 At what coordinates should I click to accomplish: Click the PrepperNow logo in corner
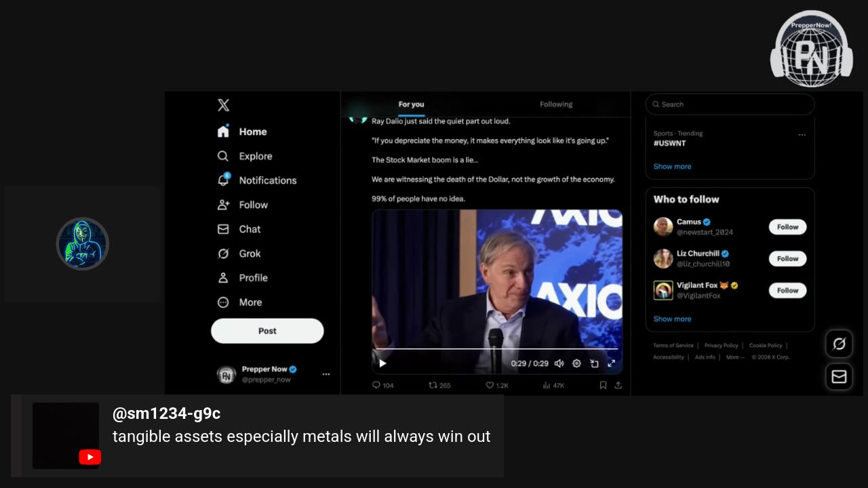(x=811, y=49)
